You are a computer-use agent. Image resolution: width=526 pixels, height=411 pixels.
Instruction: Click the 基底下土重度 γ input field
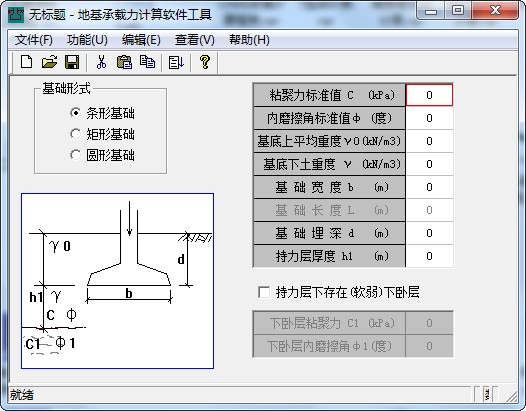[429, 164]
